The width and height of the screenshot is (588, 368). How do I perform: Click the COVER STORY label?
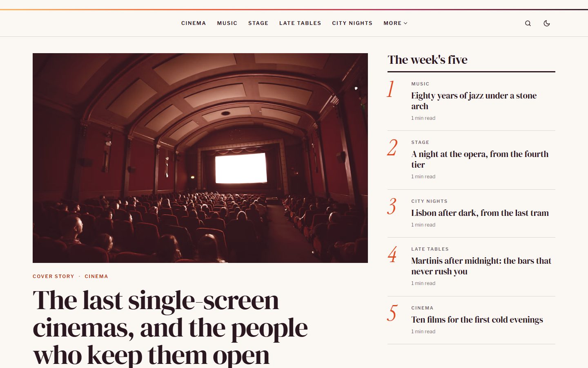(53, 276)
